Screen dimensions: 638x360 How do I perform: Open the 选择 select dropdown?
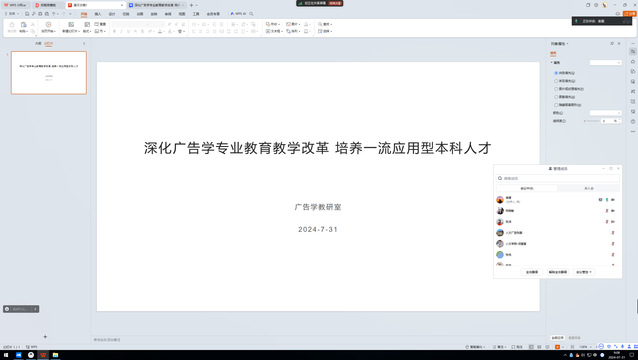coord(325,31)
